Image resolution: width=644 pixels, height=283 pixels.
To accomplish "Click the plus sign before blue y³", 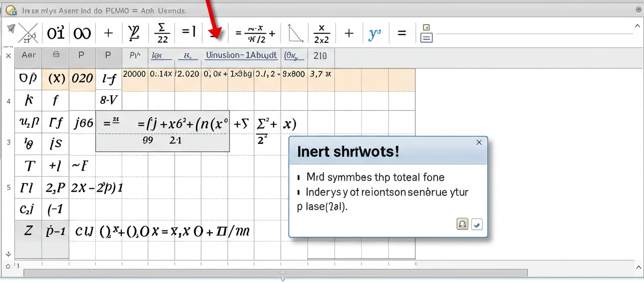I will [349, 33].
